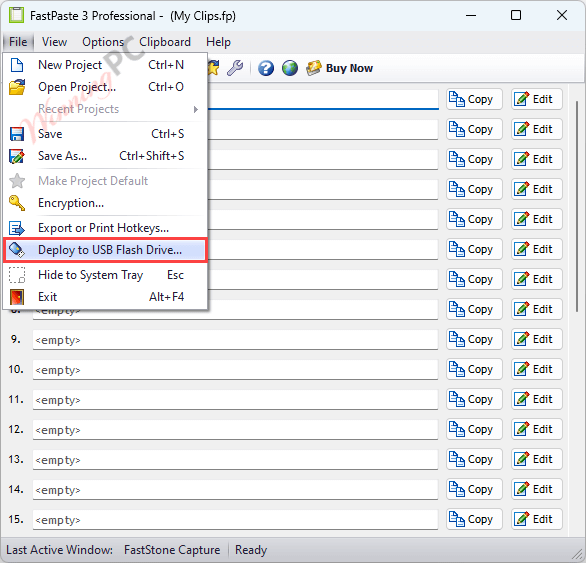Screen dimensions: 586x563
Task: Copy clip number 15
Action: point(474,519)
